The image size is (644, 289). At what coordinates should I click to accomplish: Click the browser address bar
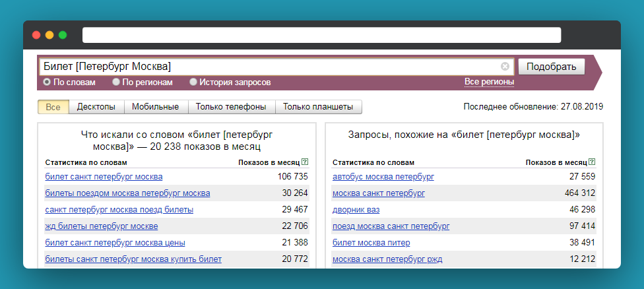pyautogui.click(x=321, y=35)
